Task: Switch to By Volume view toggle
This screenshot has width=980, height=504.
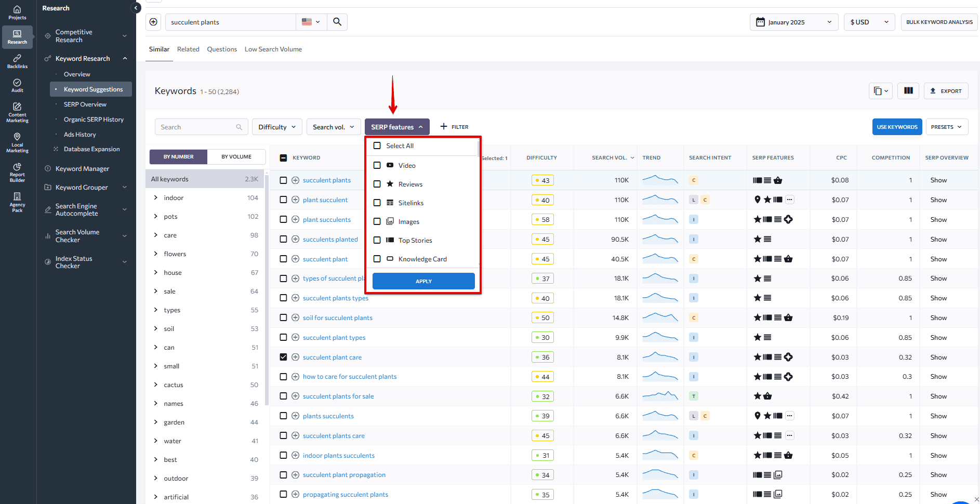Action: pyautogui.click(x=236, y=156)
